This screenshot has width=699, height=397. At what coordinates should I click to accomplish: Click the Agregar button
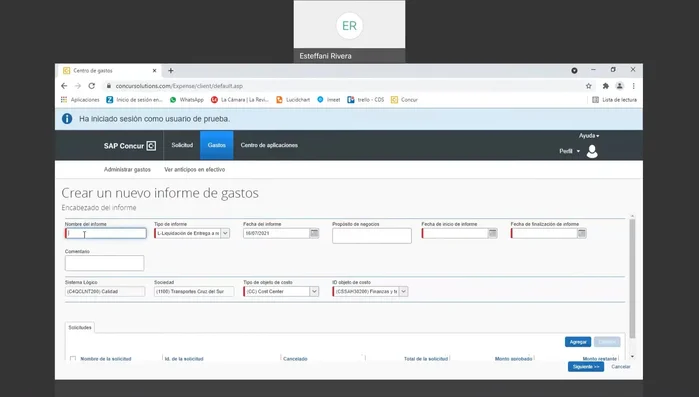pyautogui.click(x=578, y=342)
